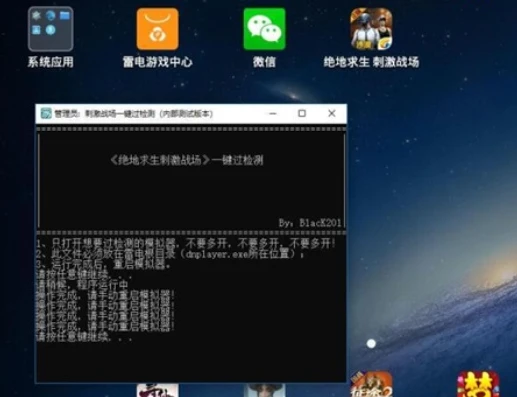Click the By: BlacK201 credit text

310,223
